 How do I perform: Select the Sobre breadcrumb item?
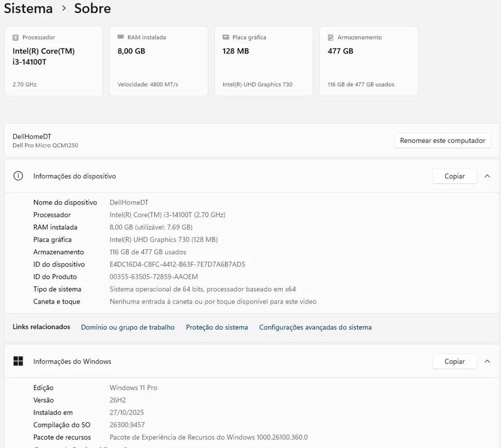click(92, 8)
